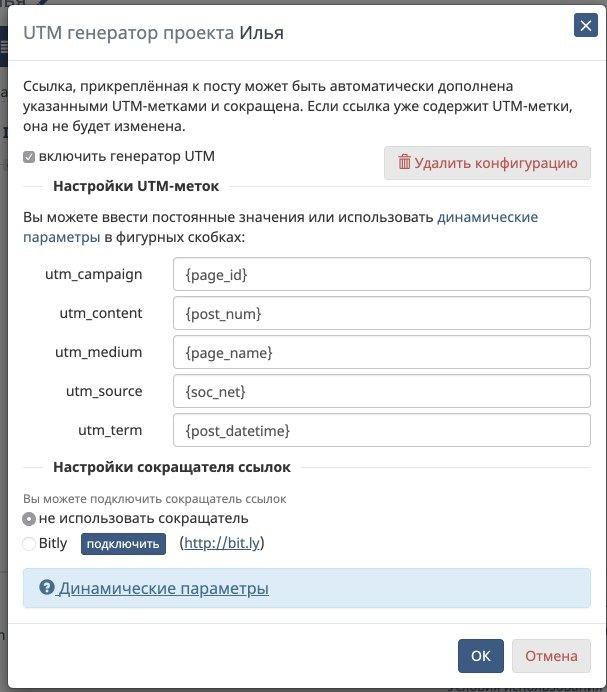The image size is (607, 692).
Task: Confirm with the OK button
Action: (481, 656)
